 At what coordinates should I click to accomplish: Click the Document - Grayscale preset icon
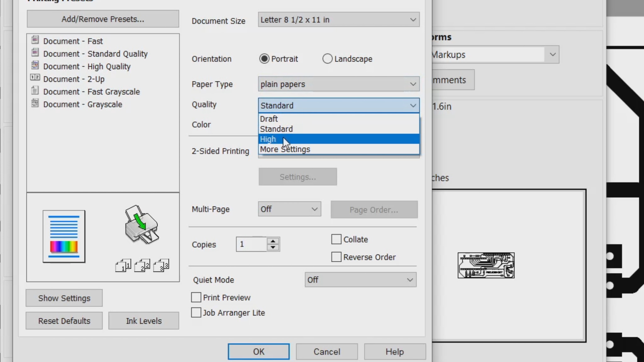[x=35, y=103]
